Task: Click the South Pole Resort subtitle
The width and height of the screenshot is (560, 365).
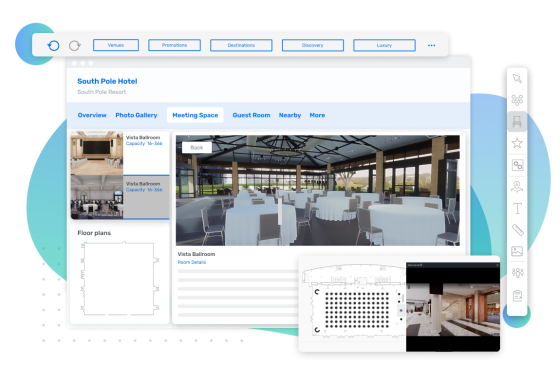Action: [x=101, y=92]
